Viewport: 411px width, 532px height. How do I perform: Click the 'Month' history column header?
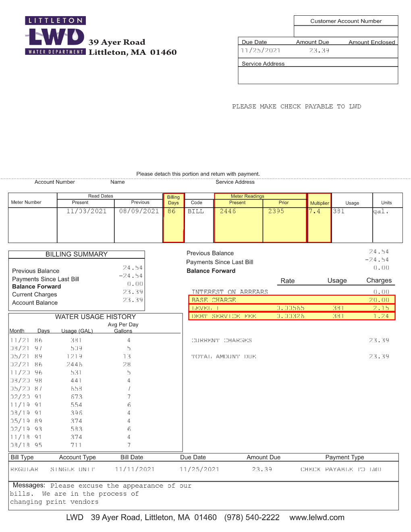(17, 331)
